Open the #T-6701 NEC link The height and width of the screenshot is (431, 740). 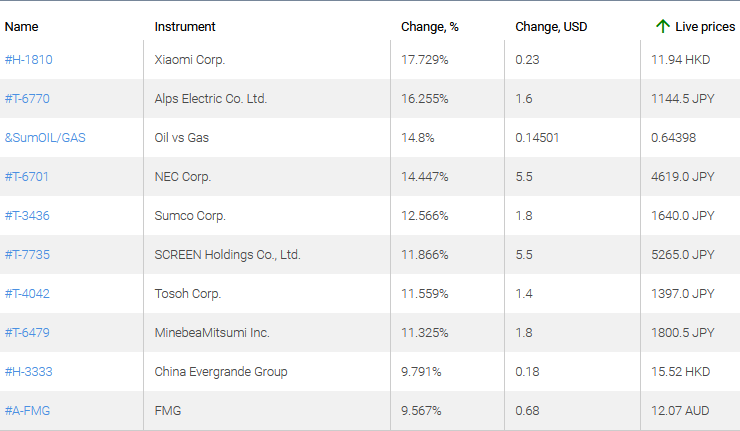27,177
